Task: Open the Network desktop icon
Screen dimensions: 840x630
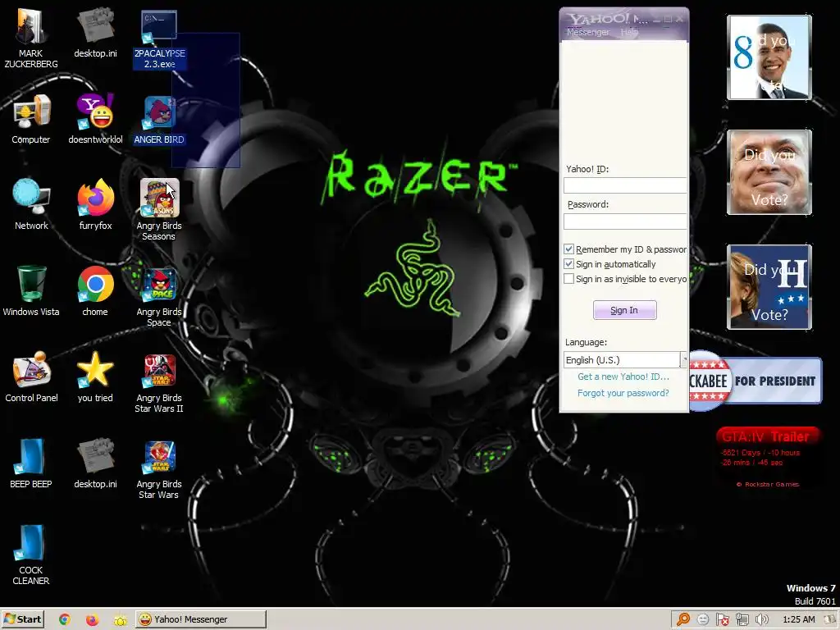Action: (31, 204)
